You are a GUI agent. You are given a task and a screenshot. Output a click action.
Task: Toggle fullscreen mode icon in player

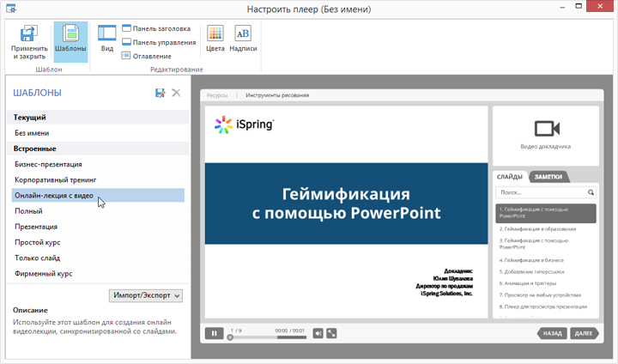332,334
